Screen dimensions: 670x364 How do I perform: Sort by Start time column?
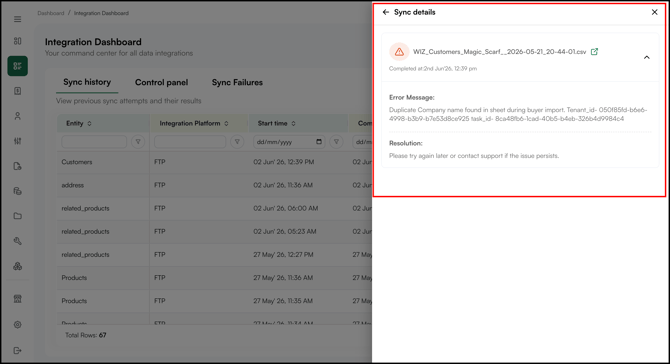click(x=294, y=123)
